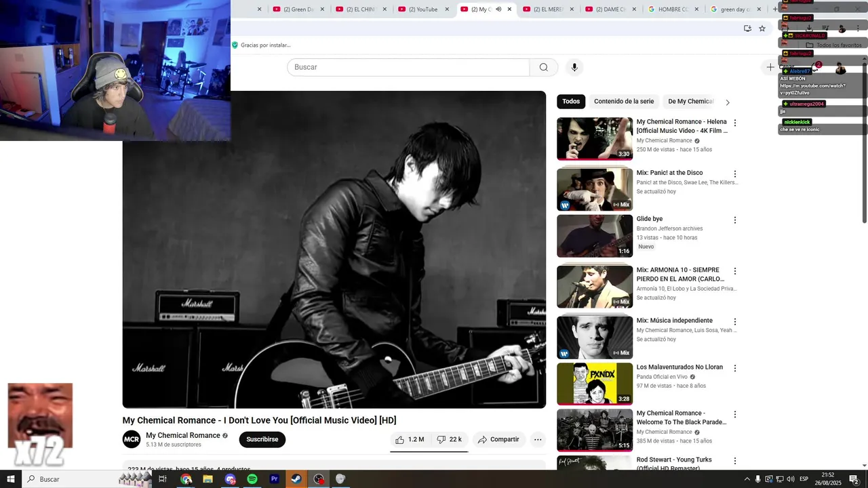The width and height of the screenshot is (868, 488).
Task: Click the Compartir share button
Action: (498, 439)
